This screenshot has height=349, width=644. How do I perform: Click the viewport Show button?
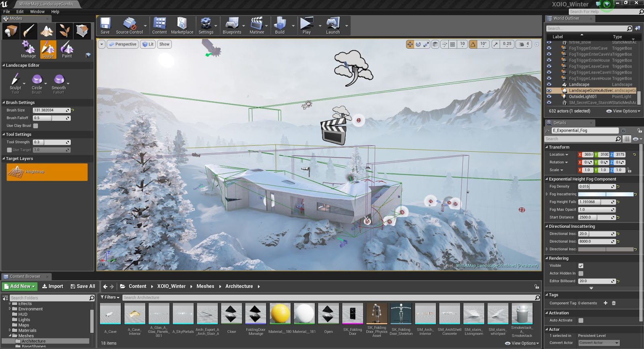[164, 44]
